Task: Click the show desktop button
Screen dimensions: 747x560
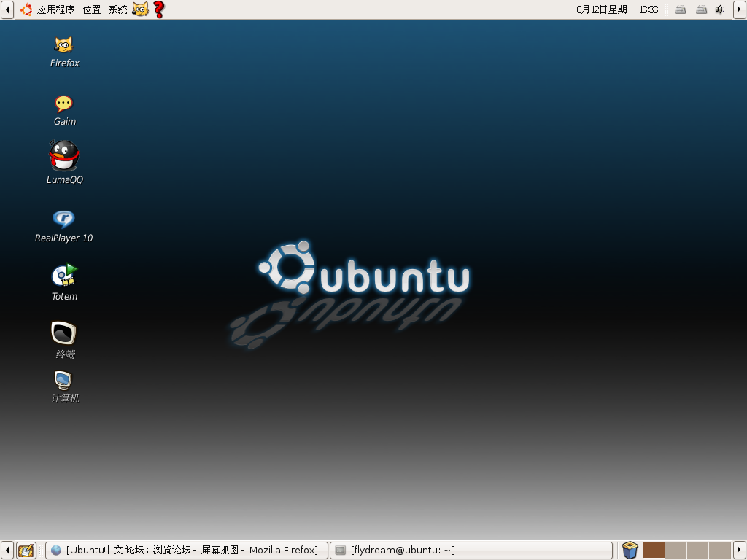Action: coord(26,551)
